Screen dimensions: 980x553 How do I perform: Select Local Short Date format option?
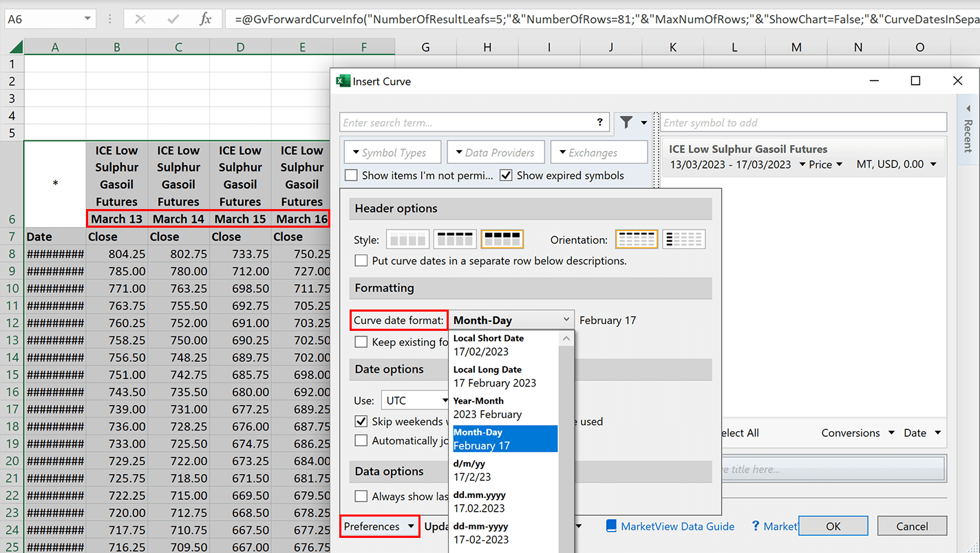tap(503, 345)
